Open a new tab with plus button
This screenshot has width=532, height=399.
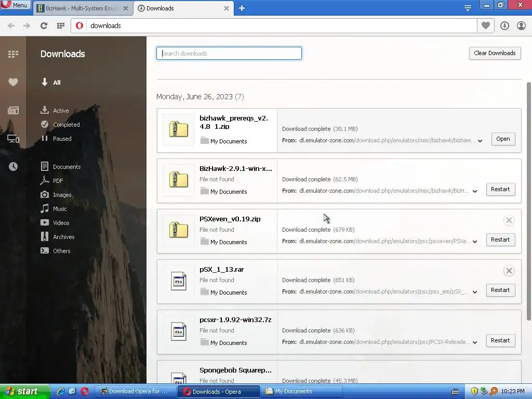coord(242,8)
